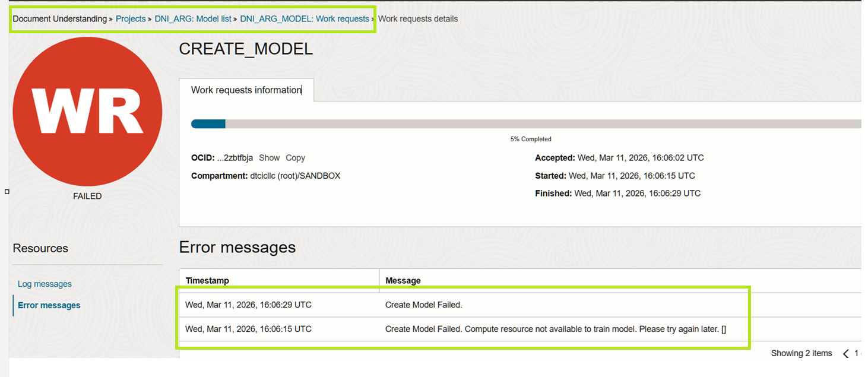
Task: Click the Error messages section heading
Action: click(237, 248)
